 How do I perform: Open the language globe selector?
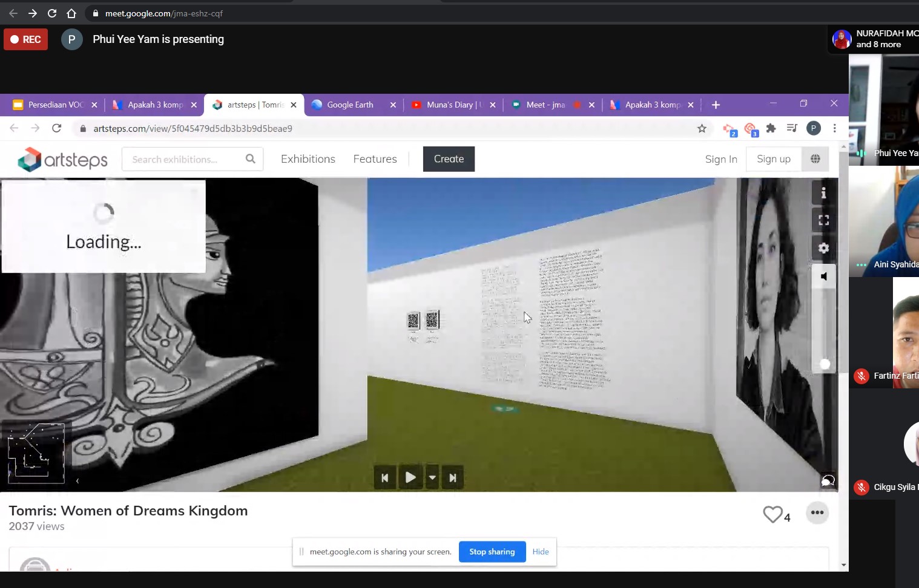point(815,158)
